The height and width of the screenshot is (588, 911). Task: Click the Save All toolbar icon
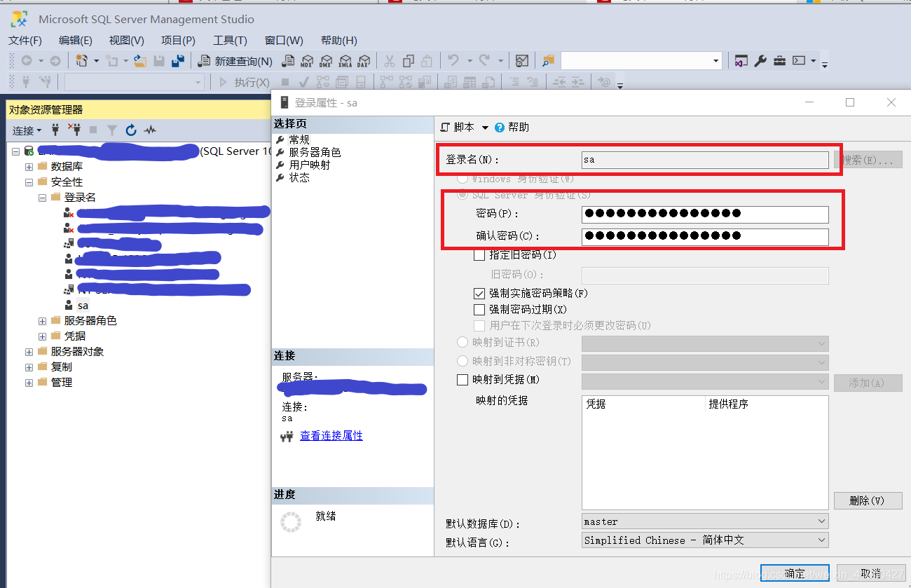tap(178, 61)
